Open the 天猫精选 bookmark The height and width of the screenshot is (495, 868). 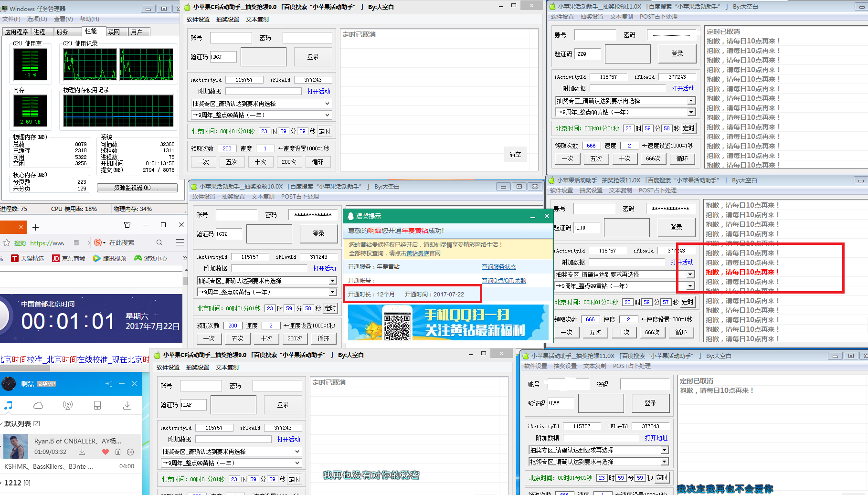28,258
